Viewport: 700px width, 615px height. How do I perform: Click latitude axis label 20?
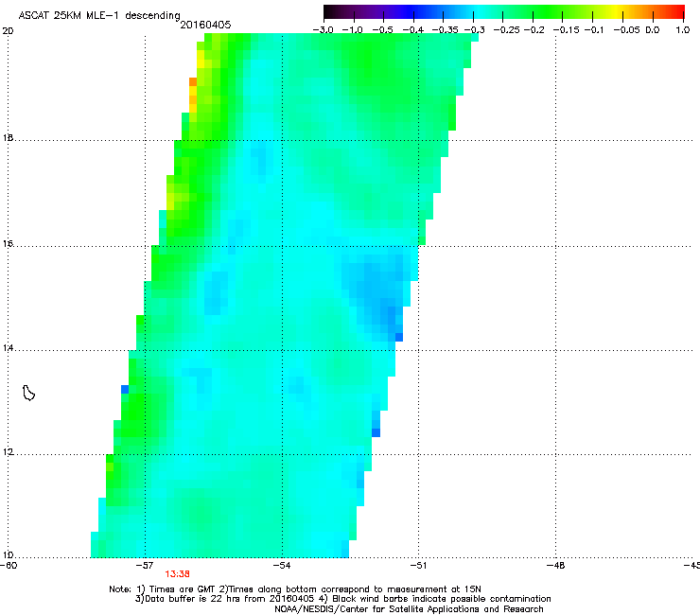point(8,31)
